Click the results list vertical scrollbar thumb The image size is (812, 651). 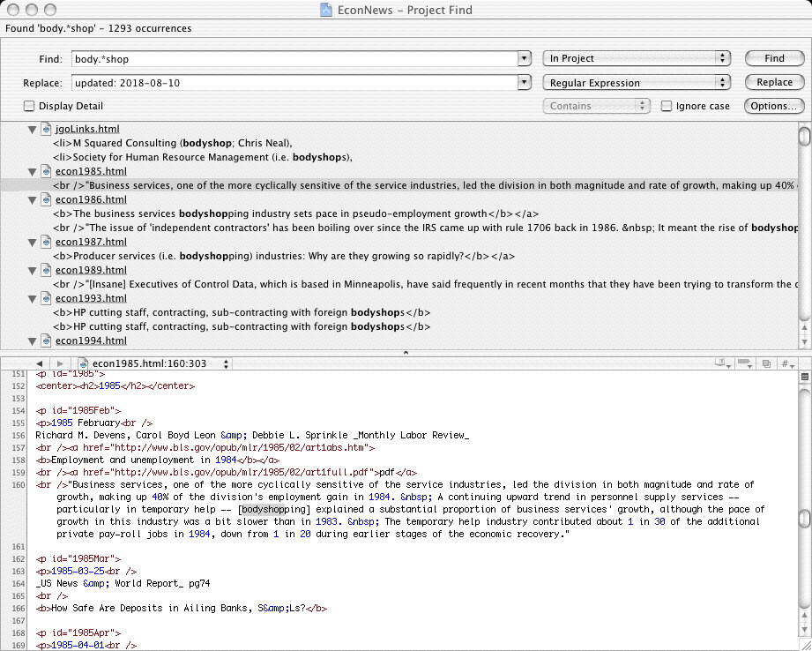[804, 135]
